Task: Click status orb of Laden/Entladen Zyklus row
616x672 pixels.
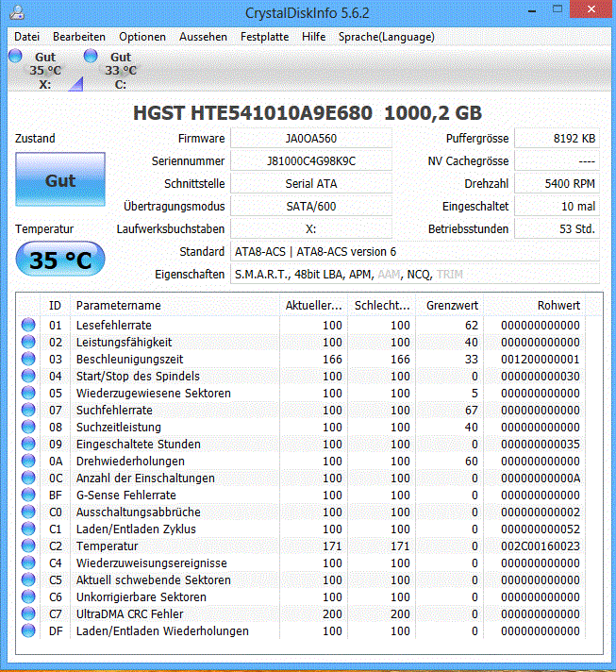Action: tap(28, 529)
